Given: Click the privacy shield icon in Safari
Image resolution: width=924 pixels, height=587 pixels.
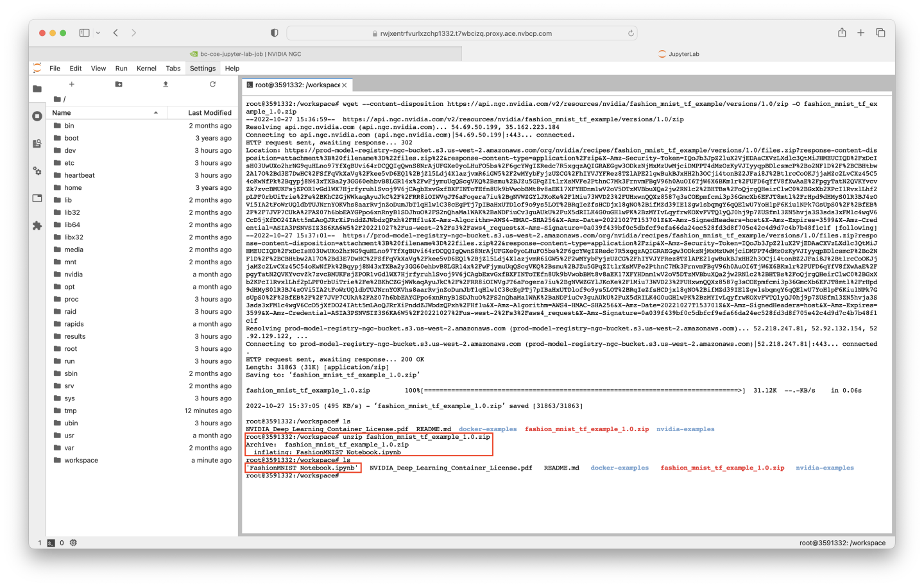Looking at the screenshot, I should (273, 32).
